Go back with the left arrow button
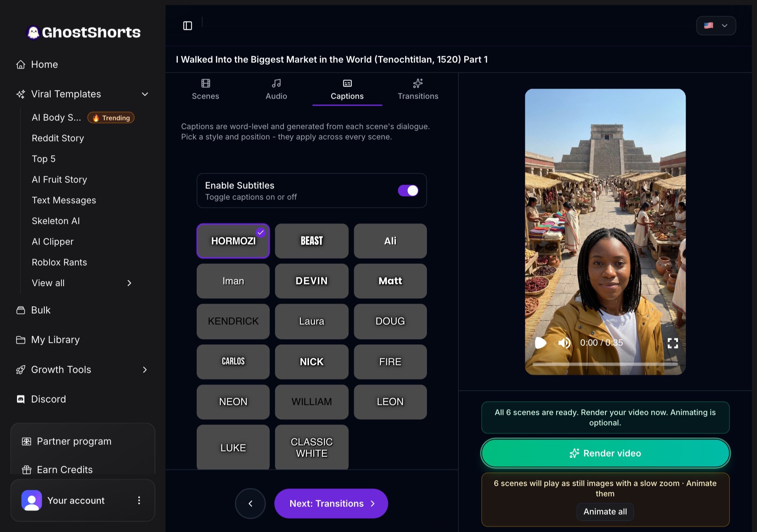757x532 pixels. 250,503
